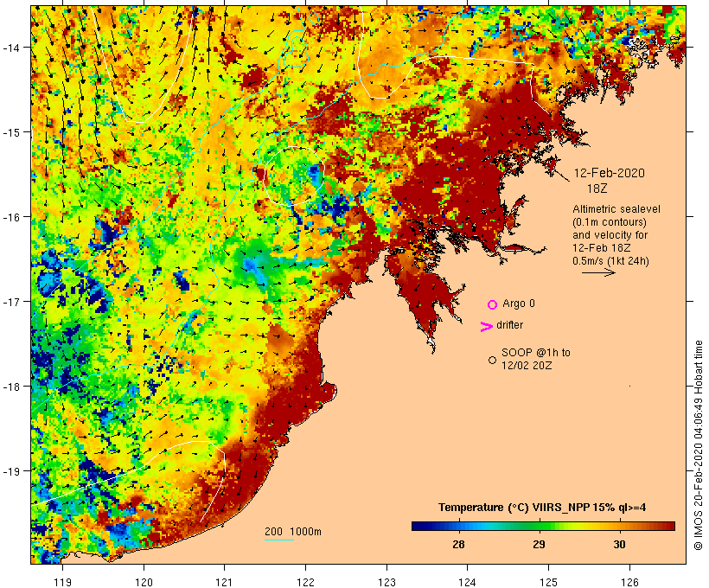Click the '200' depth label
The image size is (709, 588).
pos(273,532)
